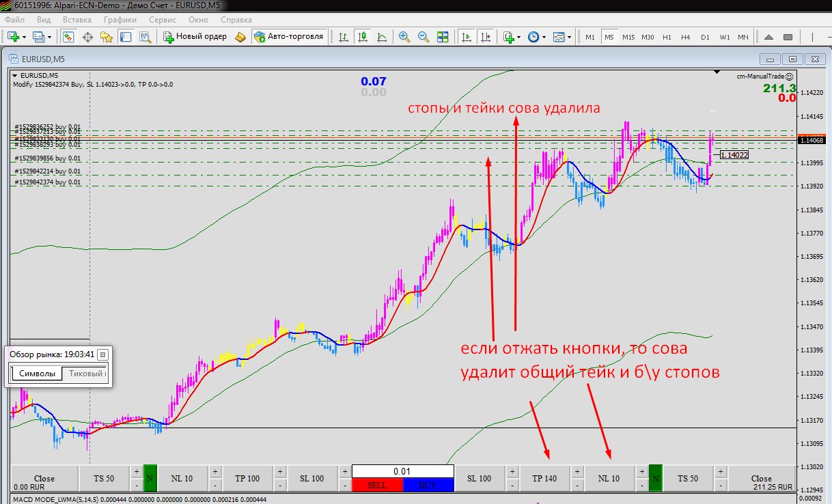
Task: Click the cm-ManualTrade smiley icon
Action: click(x=790, y=77)
